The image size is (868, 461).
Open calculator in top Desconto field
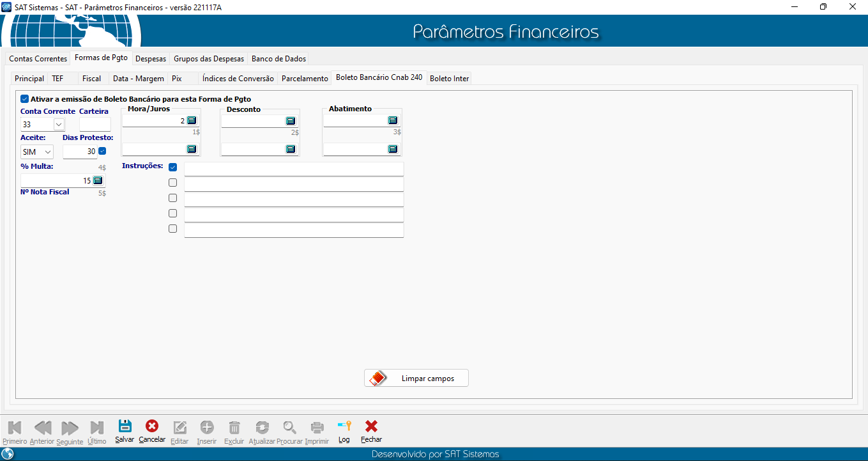pos(291,121)
